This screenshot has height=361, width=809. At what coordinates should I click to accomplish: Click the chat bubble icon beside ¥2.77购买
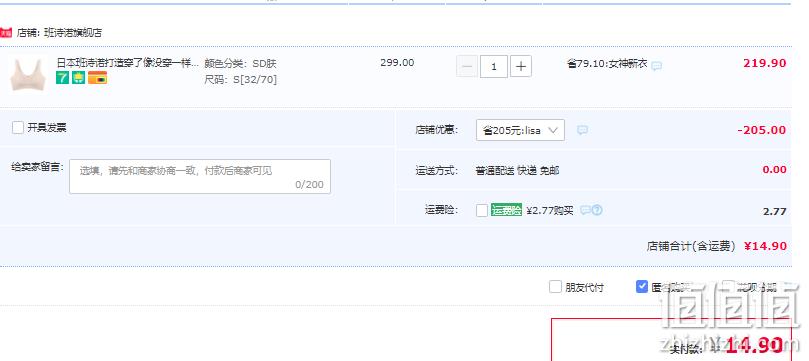tap(585, 210)
